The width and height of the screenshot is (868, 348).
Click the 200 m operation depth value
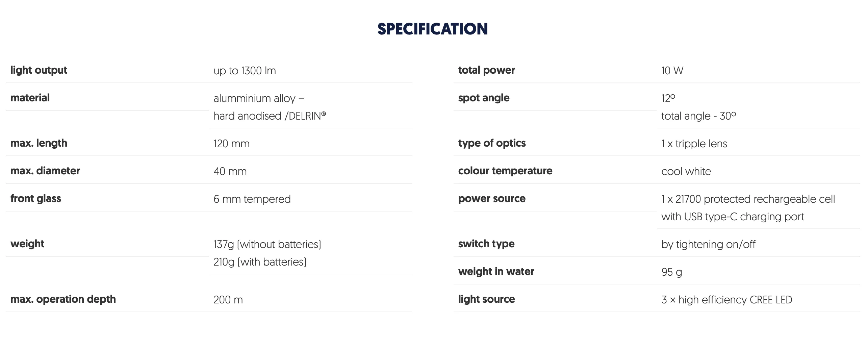tap(228, 300)
